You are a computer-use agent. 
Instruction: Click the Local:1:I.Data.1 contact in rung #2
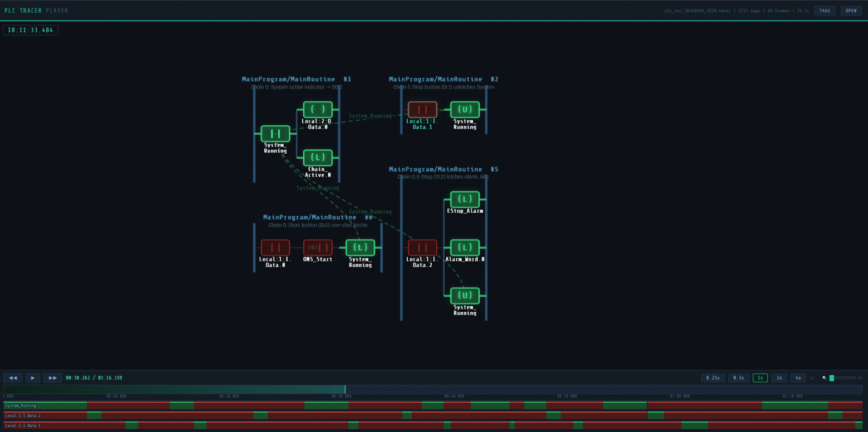422,110
